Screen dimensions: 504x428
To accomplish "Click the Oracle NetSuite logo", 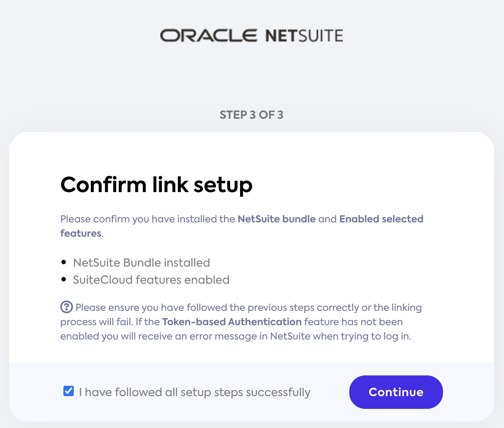I will pyautogui.click(x=252, y=35).
